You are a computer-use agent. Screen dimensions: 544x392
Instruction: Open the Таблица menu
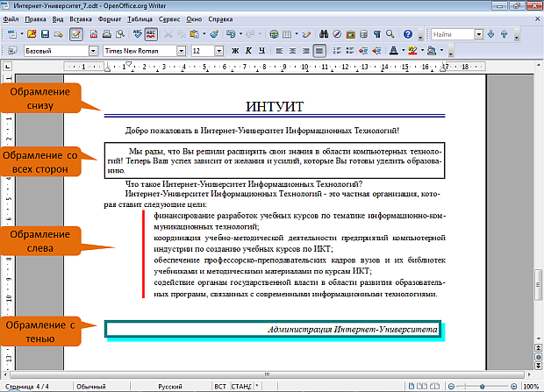(140, 19)
